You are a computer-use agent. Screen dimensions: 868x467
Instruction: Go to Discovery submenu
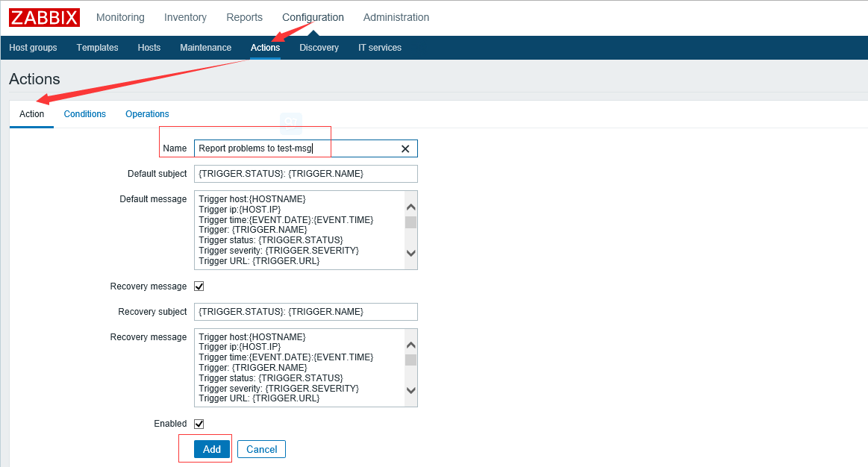click(x=319, y=48)
